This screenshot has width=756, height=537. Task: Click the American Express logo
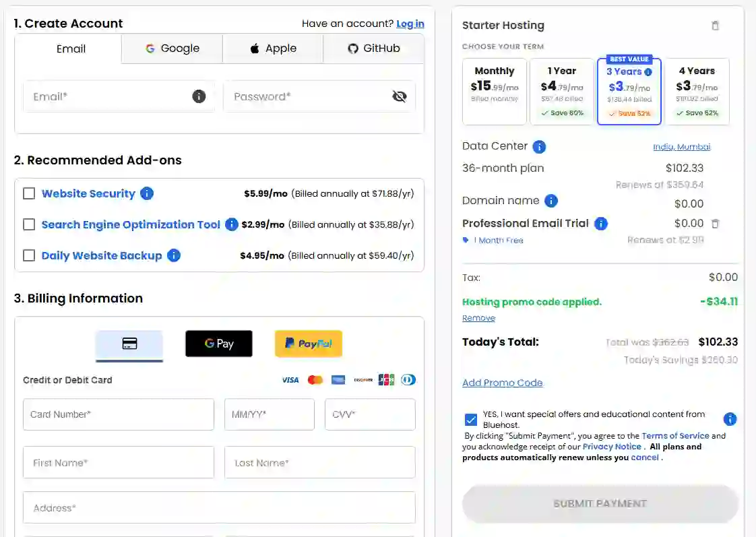click(338, 380)
